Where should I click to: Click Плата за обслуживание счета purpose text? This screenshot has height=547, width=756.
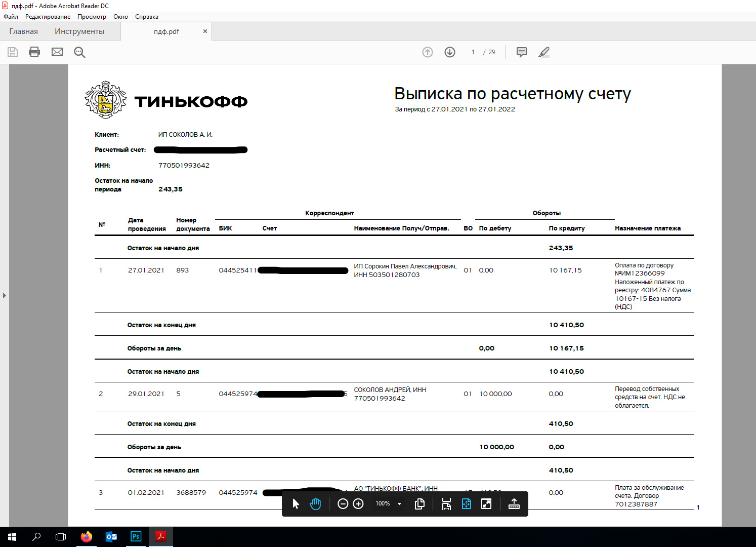pyautogui.click(x=649, y=496)
